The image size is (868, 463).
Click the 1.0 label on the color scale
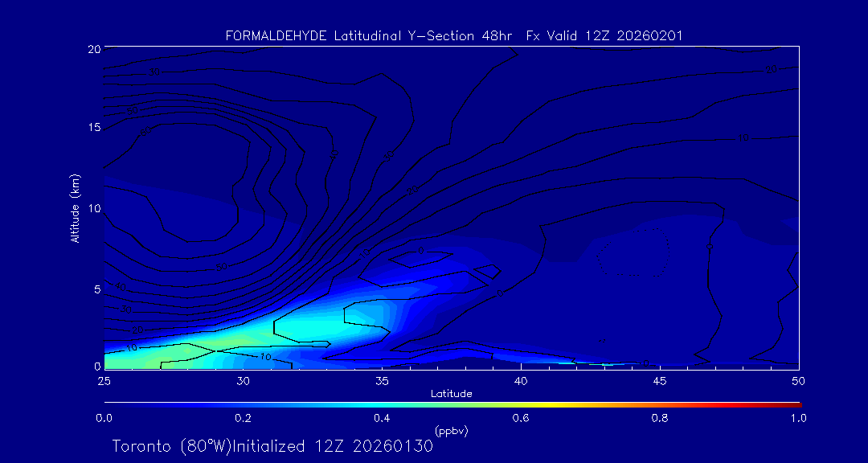point(799,419)
